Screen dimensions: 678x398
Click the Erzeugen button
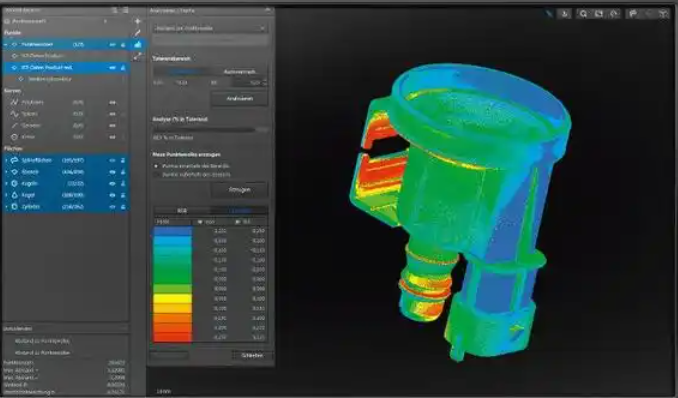tap(239, 189)
